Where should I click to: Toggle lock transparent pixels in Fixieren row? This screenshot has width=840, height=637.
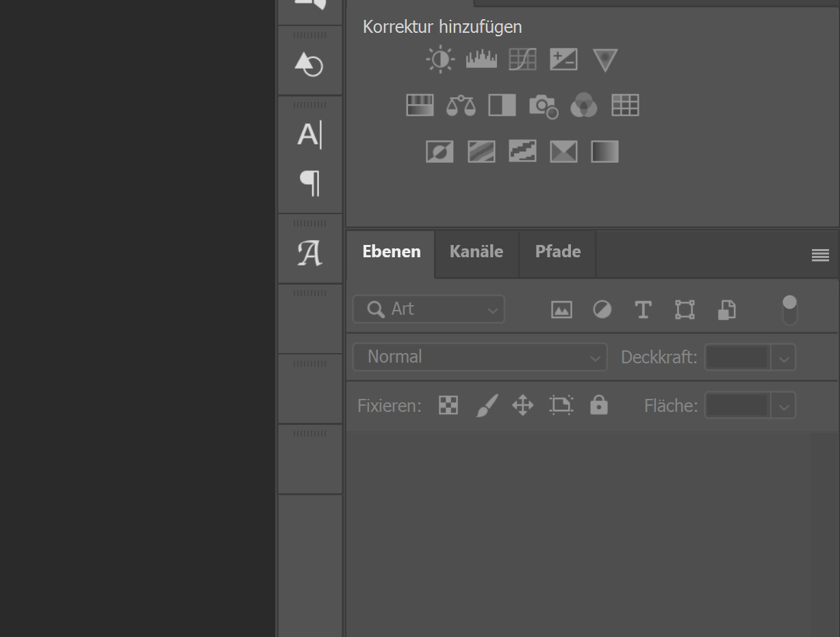coord(448,405)
